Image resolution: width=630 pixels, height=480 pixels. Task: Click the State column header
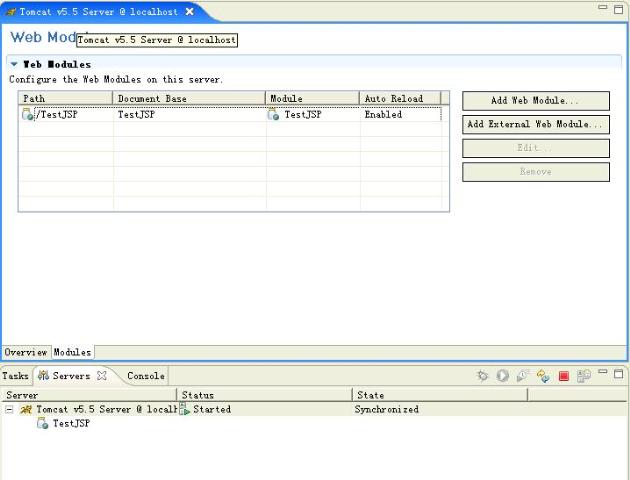click(x=440, y=395)
